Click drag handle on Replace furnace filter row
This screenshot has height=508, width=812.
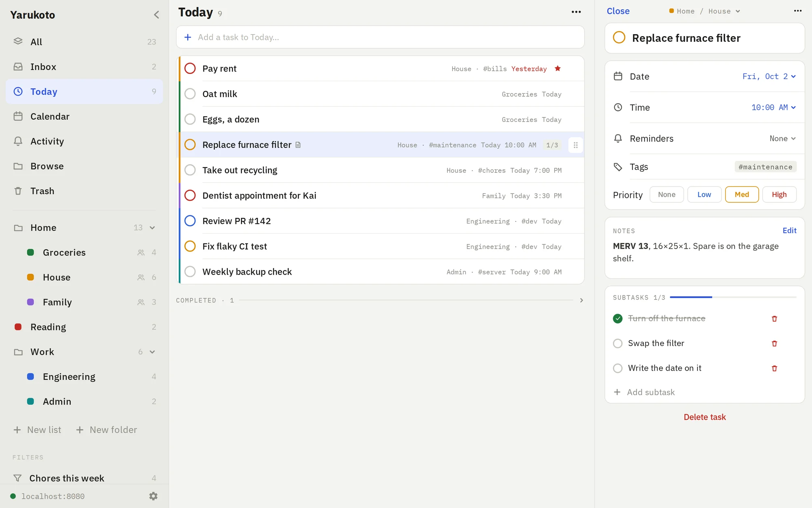coord(575,145)
